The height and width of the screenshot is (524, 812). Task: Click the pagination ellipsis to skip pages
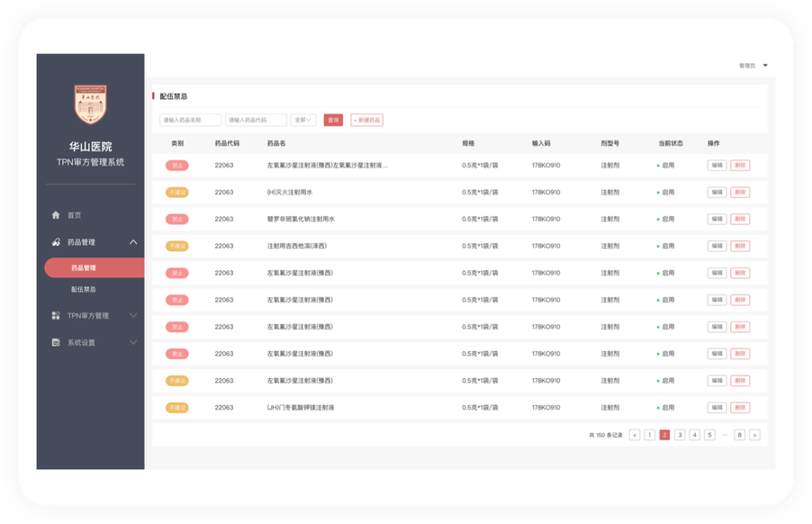coord(725,435)
